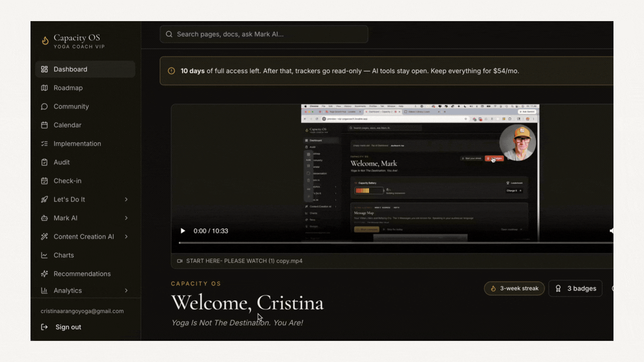Select the Calendar icon in sidebar

point(44,125)
